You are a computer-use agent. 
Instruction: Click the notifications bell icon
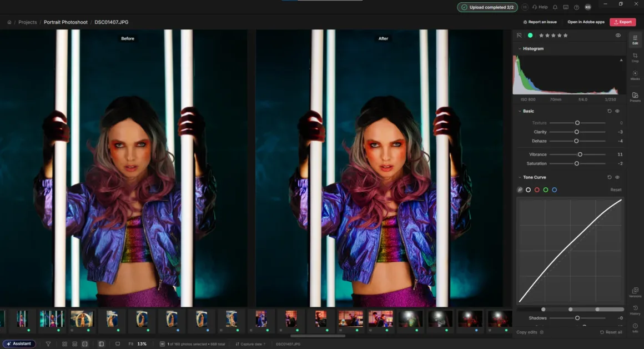pos(555,7)
